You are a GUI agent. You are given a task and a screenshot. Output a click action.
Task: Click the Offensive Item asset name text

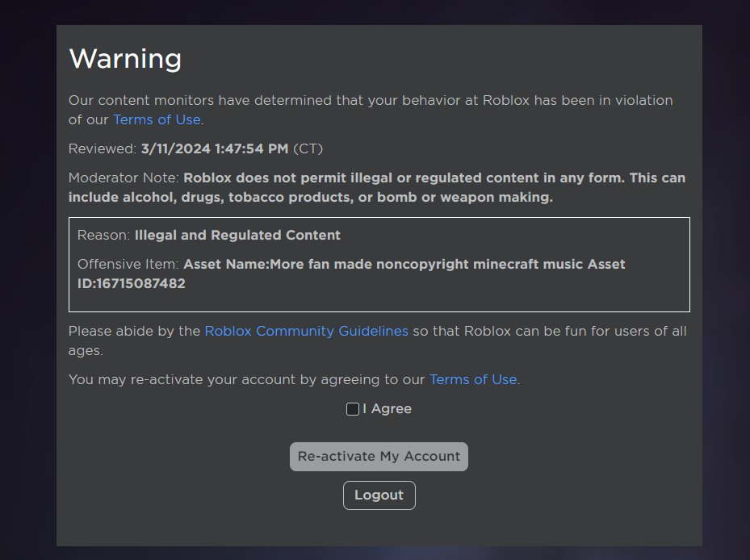[x=404, y=264]
